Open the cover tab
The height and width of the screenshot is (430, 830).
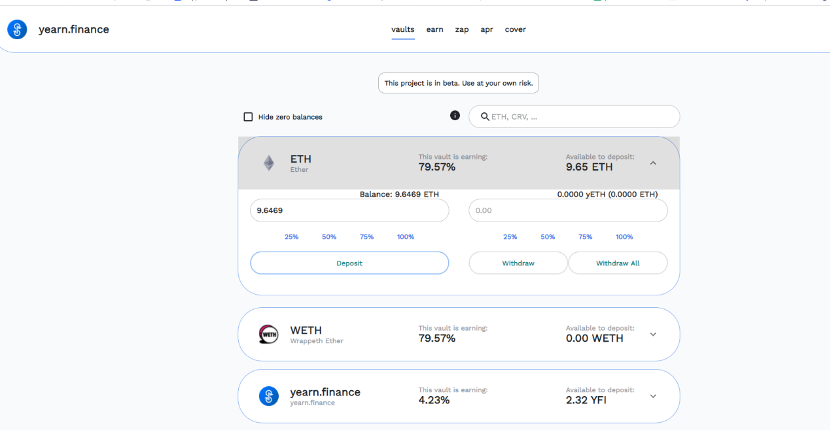(515, 30)
